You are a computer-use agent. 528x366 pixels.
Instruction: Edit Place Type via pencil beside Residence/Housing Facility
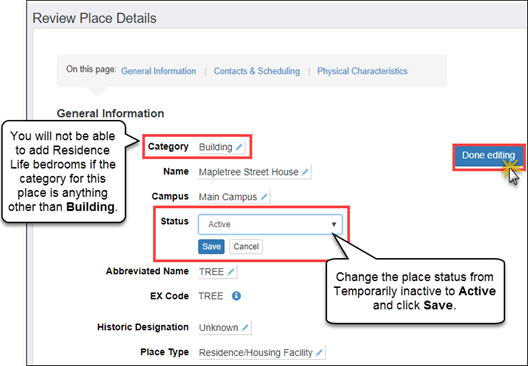319,353
